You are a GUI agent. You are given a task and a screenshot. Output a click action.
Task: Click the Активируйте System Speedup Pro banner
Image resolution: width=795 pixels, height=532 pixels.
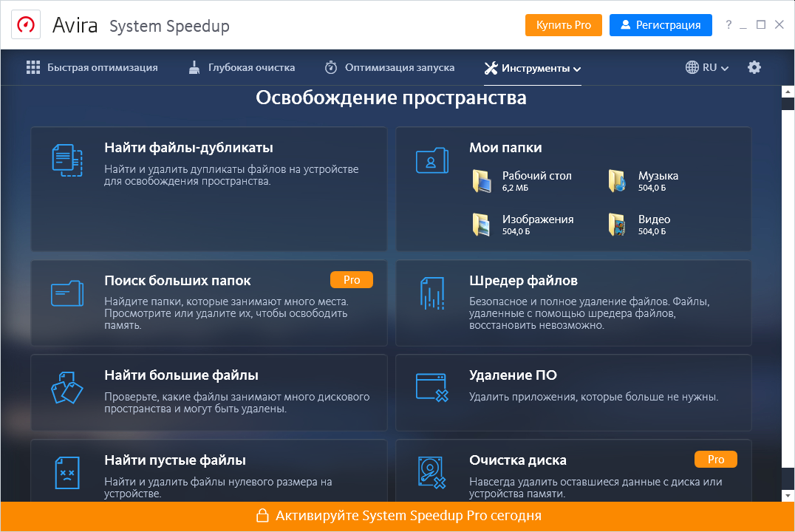pos(397,516)
